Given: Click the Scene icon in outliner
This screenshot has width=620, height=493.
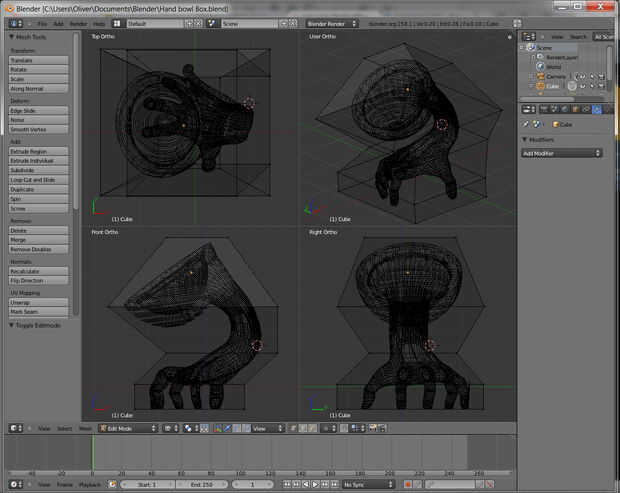Looking at the screenshot, I should tap(532, 48).
